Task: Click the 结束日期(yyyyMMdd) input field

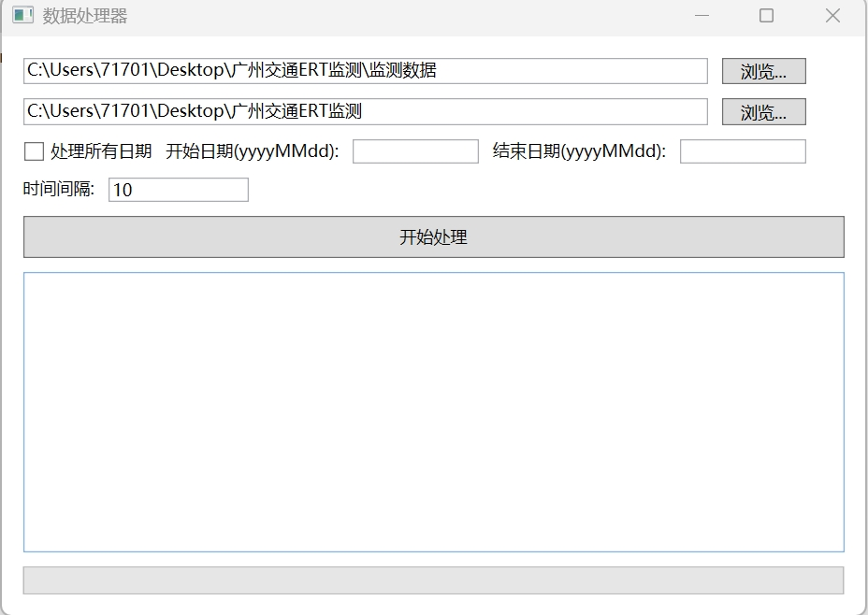Action: click(743, 150)
